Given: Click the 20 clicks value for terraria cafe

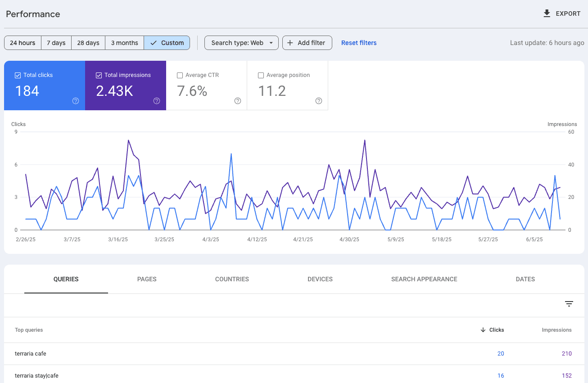Looking at the screenshot, I should tap(501, 354).
